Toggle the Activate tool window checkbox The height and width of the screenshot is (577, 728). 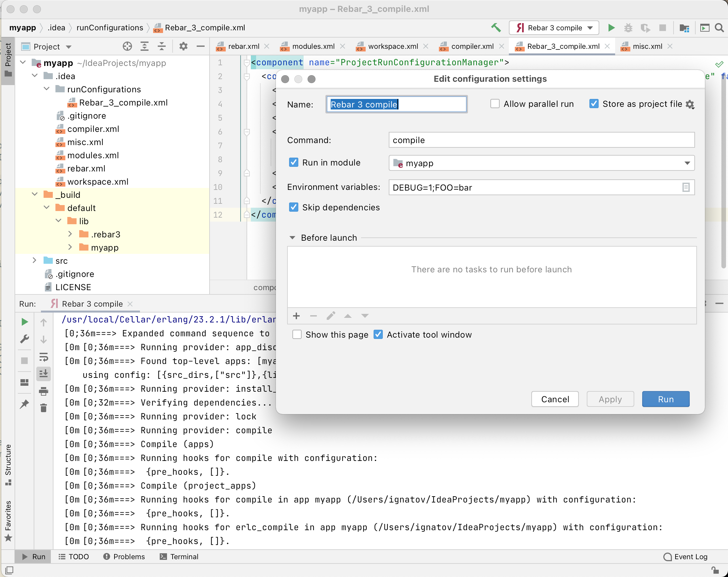378,335
